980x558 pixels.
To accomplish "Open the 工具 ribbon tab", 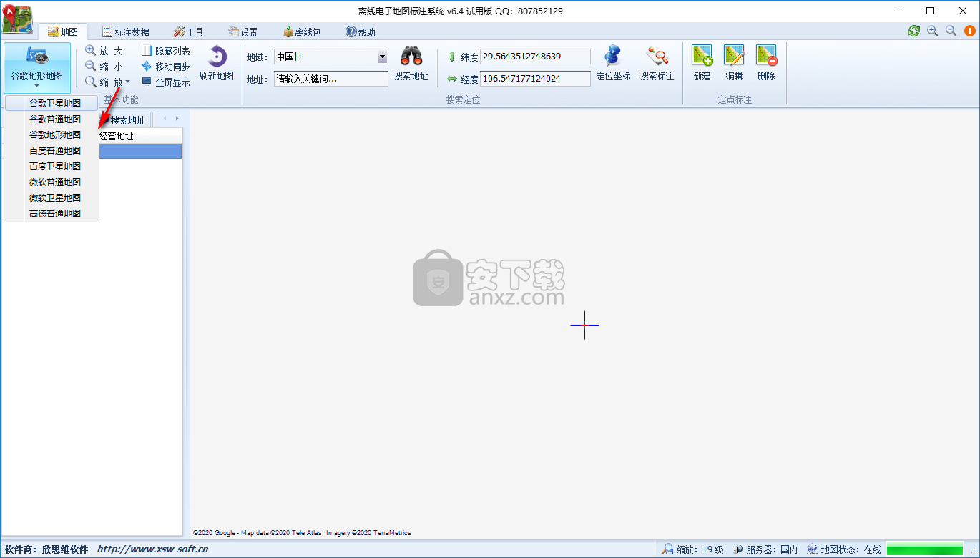I will [x=189, y=31].
